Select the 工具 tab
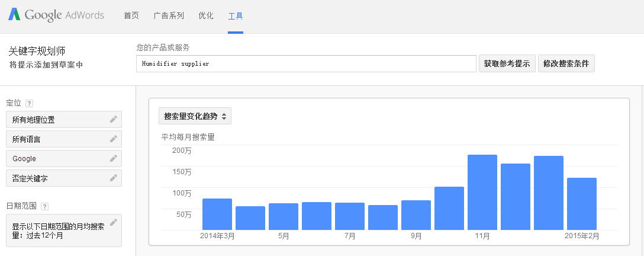The height and width of the screenshot is (256, 644). (236, 16)
